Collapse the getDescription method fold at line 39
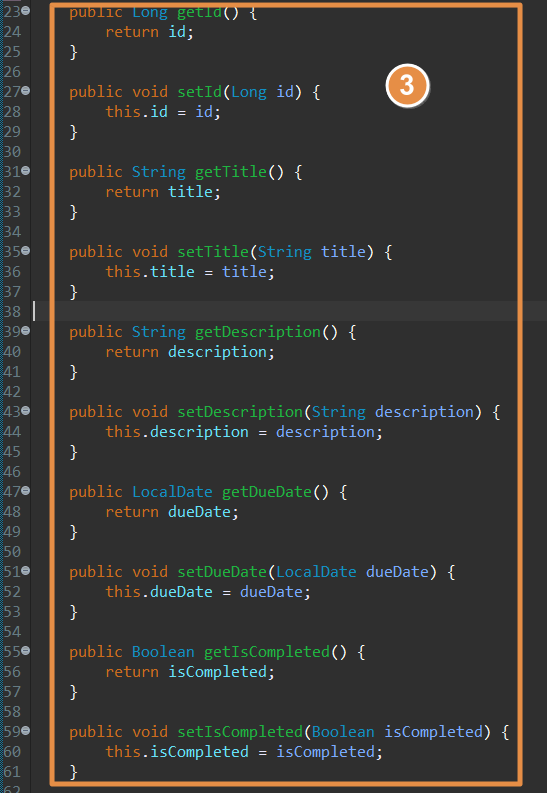Screen dimensions: 547x793 [25, 331]
